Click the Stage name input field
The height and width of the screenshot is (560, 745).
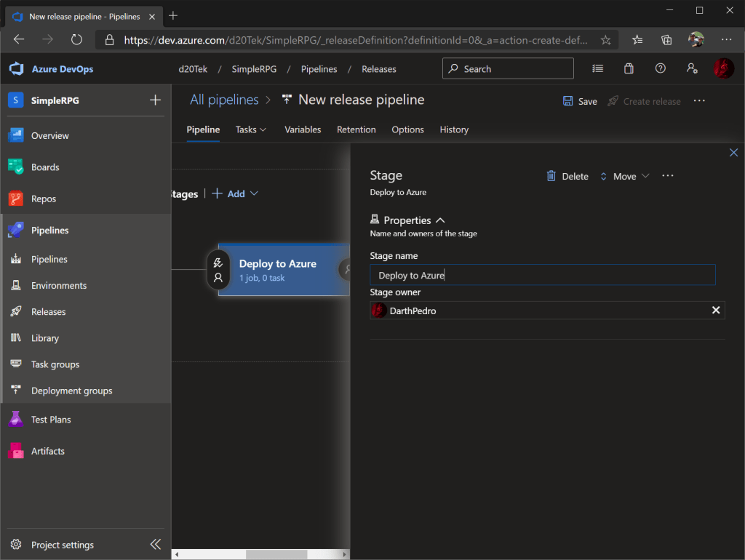pyautogui.click(x=542, y=275)
